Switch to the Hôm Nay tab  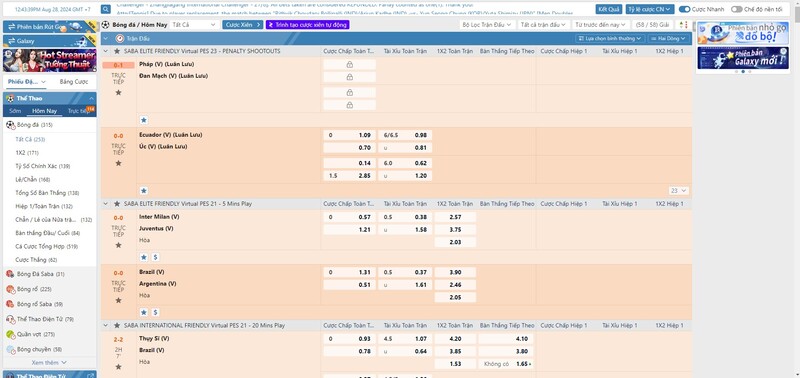click(x=44, y=111)
